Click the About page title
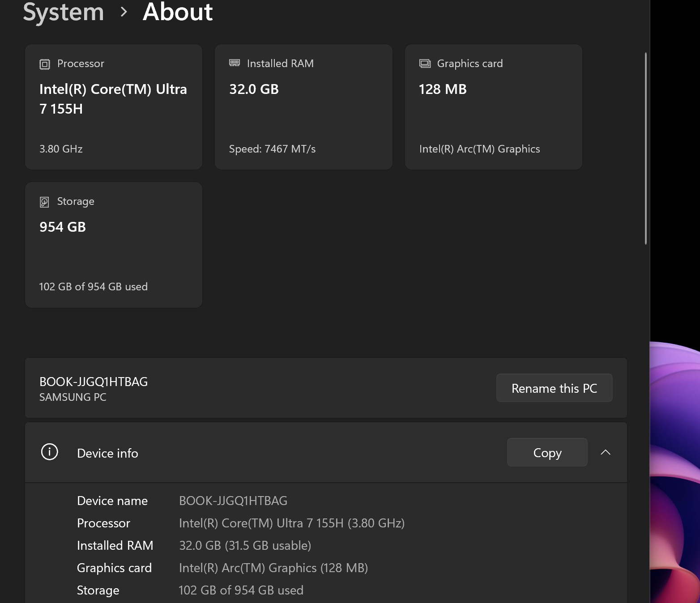Screen dimensions: 700x603 (178, 12)
